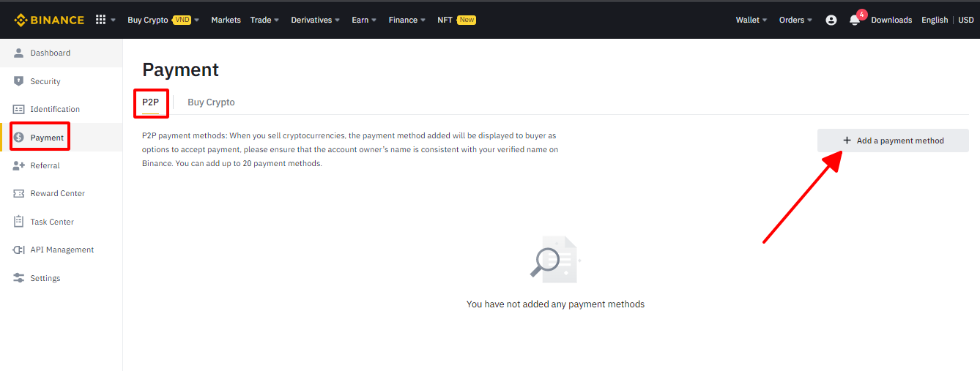Open Settings label in sidebar
Image resolution: width=980 pixels, height=371 pixels.
point(45,278)
